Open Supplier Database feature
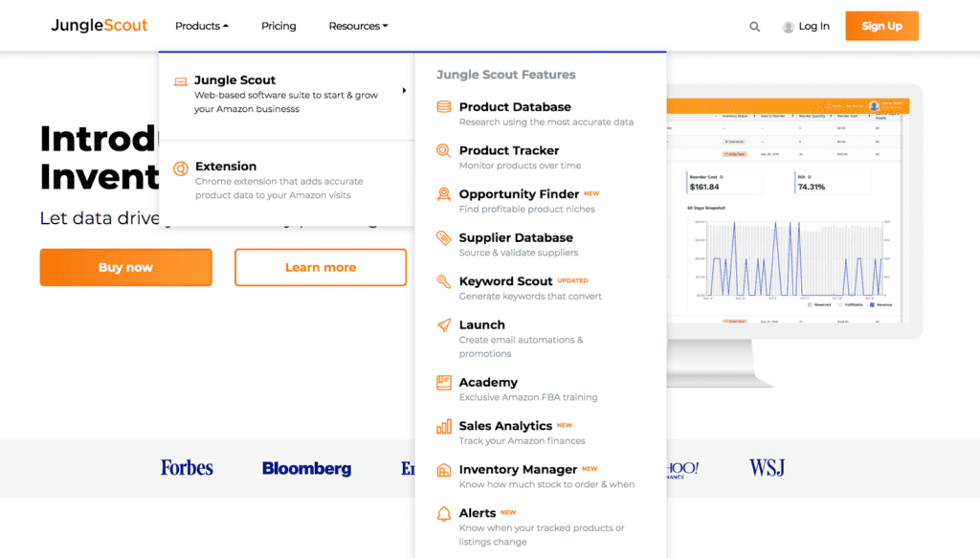Viewport: 980px width, 558px height. (x=516, y=237)
